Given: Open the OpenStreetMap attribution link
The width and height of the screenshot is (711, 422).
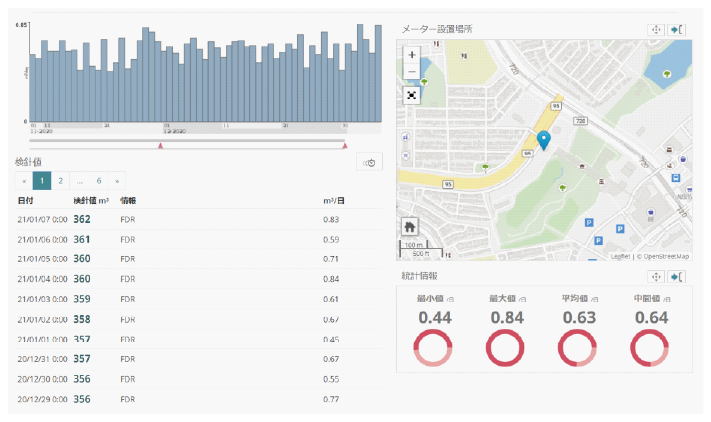Looking at the screenshot, I should click(665, 256).
